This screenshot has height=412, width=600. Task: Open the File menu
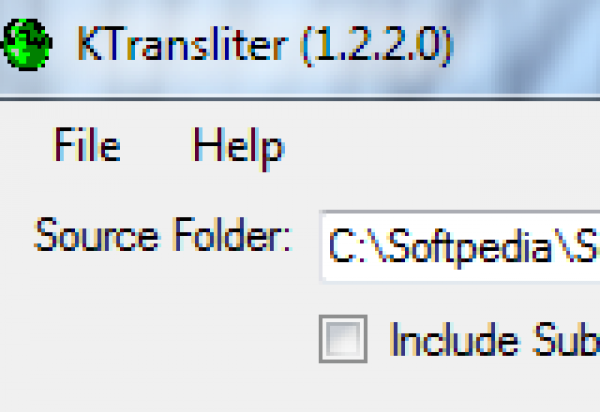(87, 146)
